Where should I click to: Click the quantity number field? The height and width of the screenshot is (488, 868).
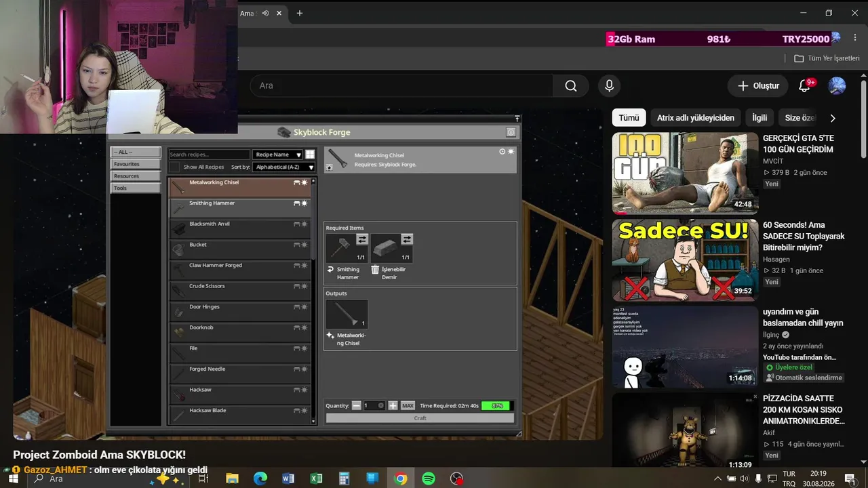[375, 405]
